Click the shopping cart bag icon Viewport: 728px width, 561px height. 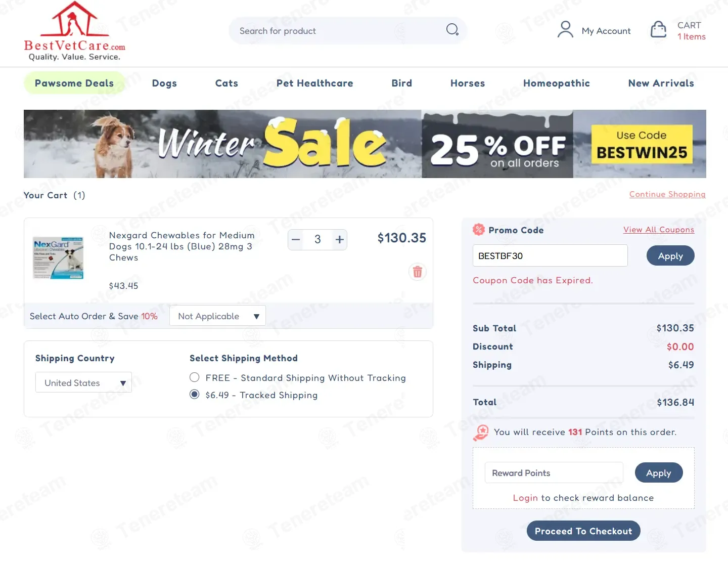point(658,29)
